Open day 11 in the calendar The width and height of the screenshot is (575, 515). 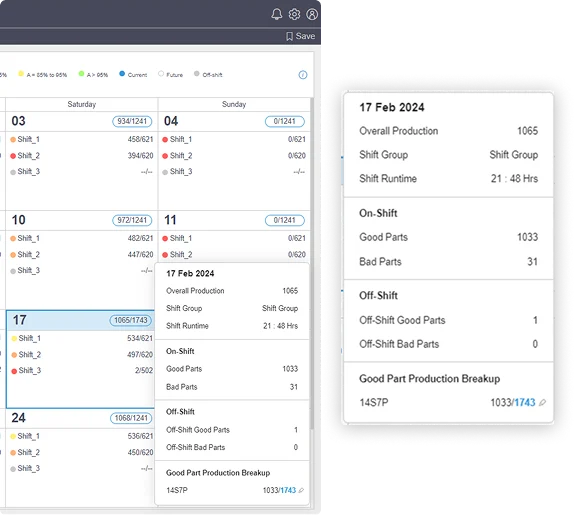[170, 220]
